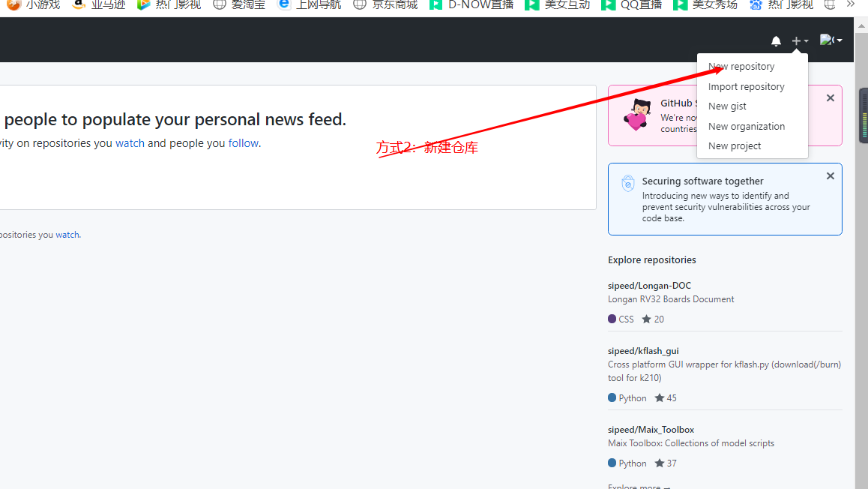
Task: Choose Import repository option
Action: click(746, 86)
